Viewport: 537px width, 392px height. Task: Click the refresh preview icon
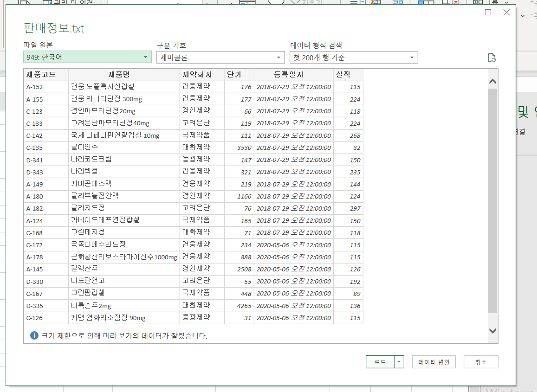pos(492,58)
